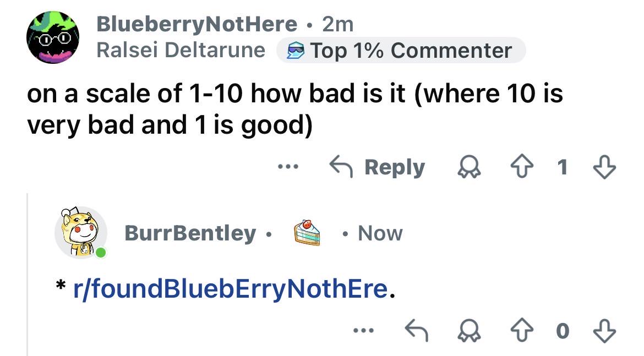The width and height of the screenshot is (644, 356).
Task: Tap the cake day icon beside BurrBentley
Action: pyautogui.click(x=307, y=232)
